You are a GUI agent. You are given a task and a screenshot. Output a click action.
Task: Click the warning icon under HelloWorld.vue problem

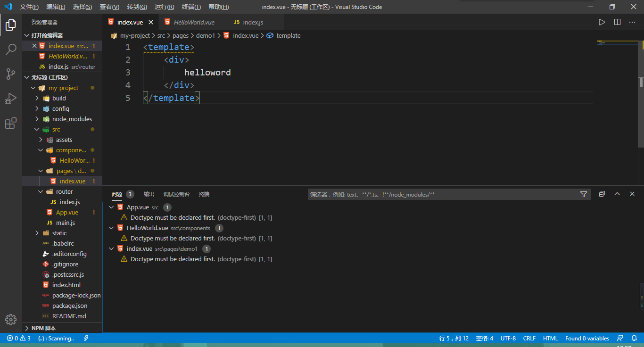click(124, 239)
